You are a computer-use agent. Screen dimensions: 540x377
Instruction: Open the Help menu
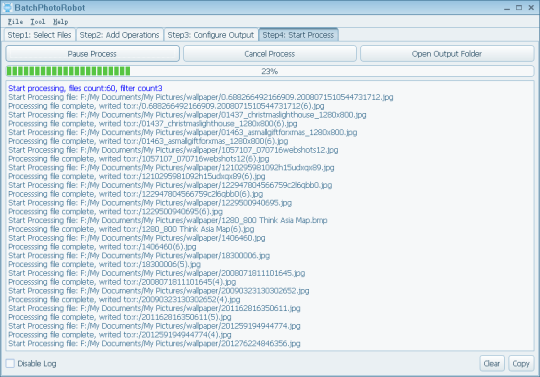61,22
